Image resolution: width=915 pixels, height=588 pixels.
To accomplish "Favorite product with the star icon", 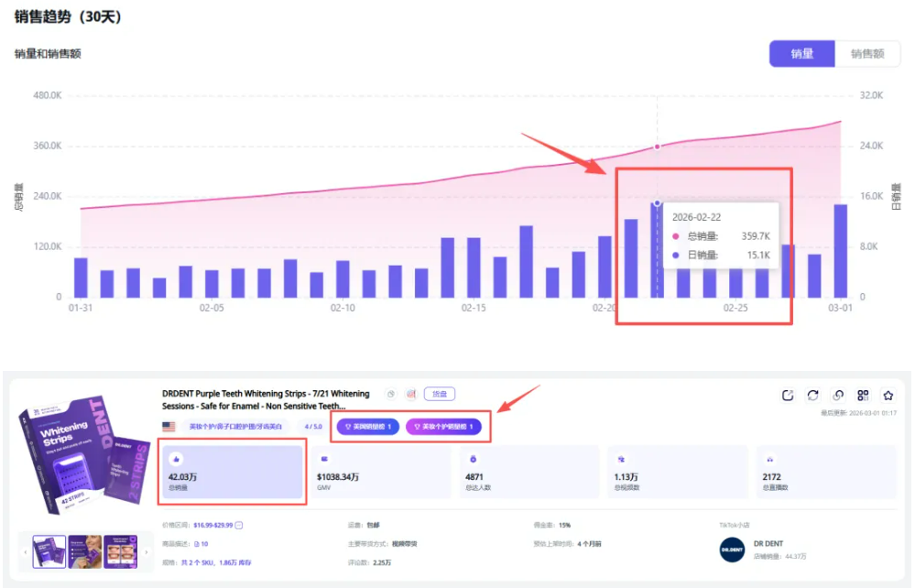I will click(888, 396).
